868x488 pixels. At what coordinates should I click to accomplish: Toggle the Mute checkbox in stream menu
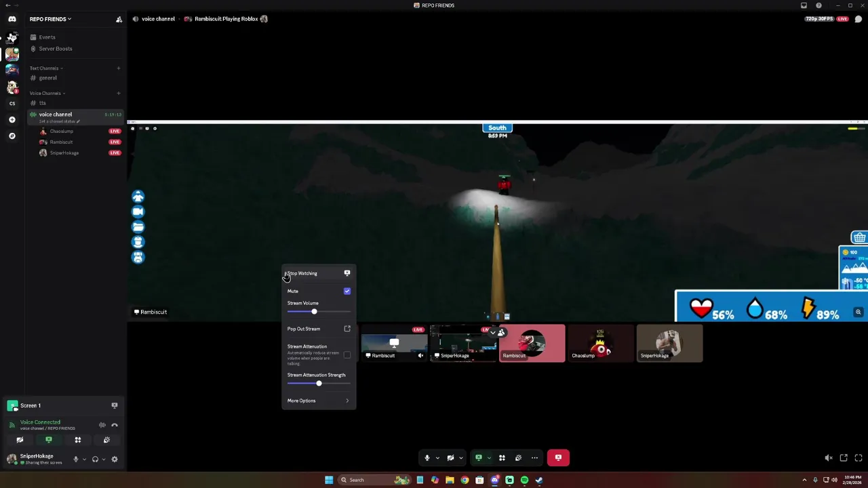347,291
